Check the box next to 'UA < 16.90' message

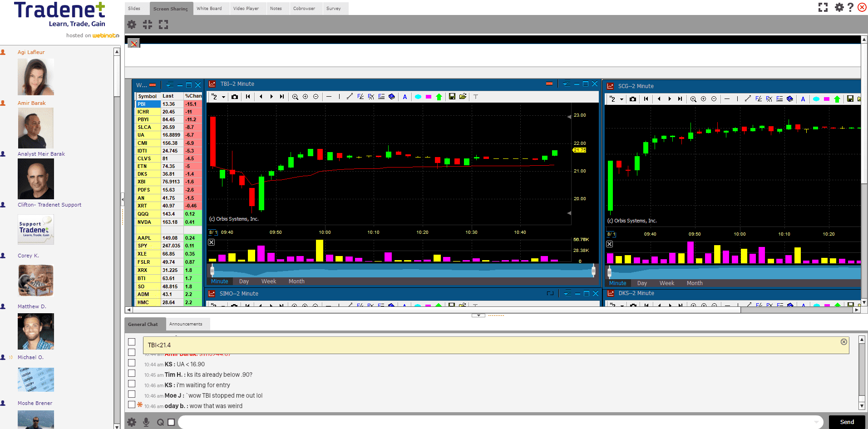coord(132,363)
